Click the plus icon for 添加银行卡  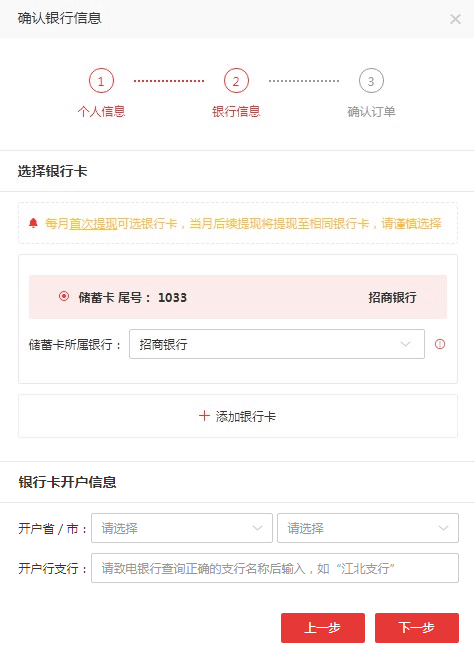tap(204, 416)
